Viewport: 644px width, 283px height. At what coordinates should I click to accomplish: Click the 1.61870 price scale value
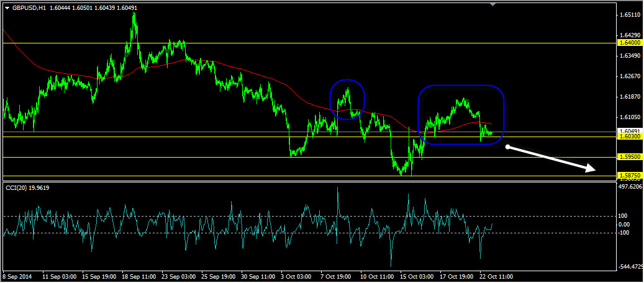coord(630,97)
